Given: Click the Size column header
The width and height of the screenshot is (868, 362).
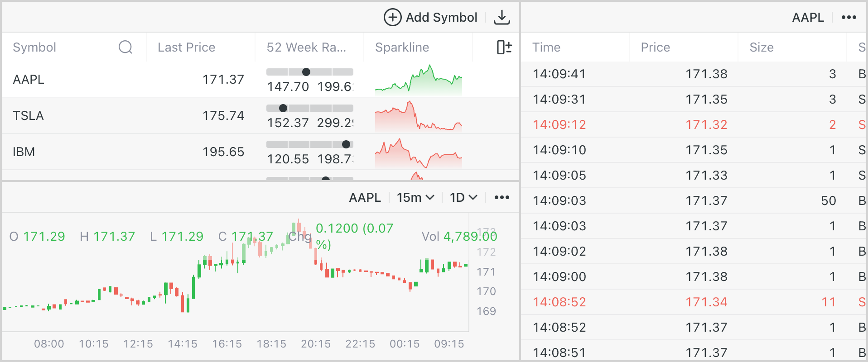Looking at the screenshot, I should (762, 47).
